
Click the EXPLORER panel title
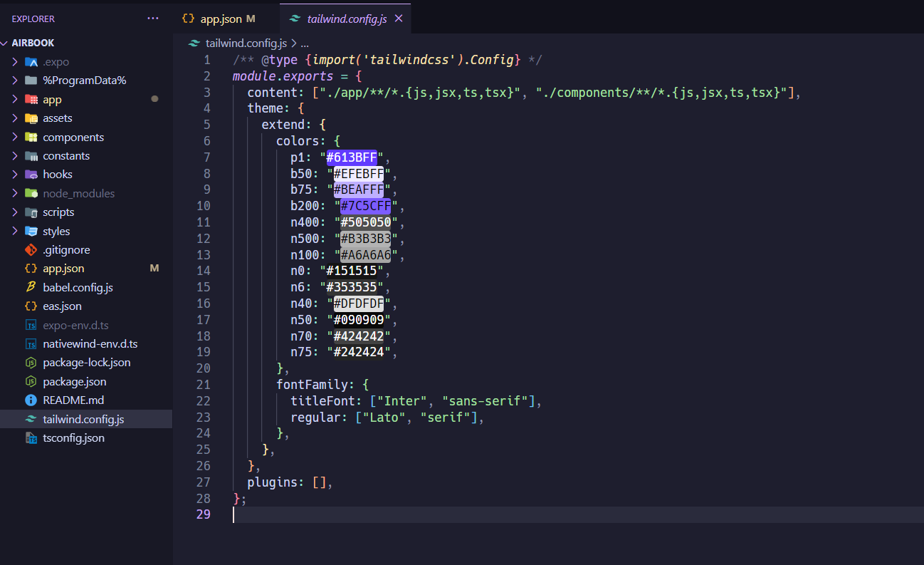[33, 19]
